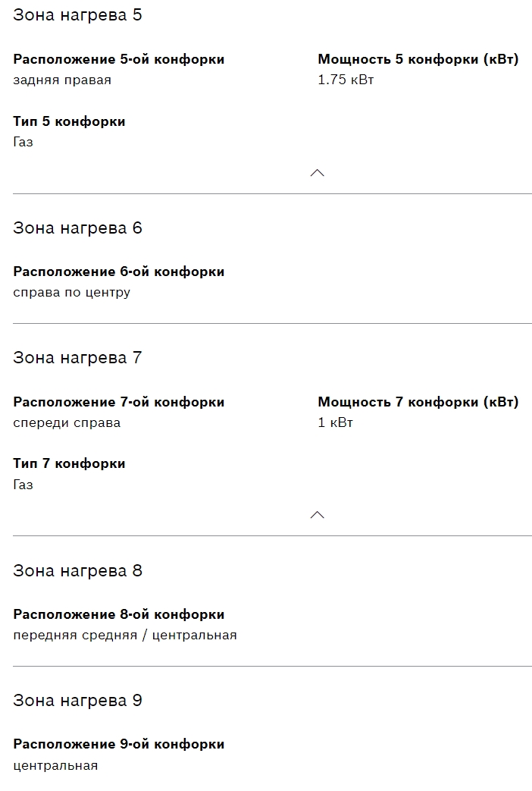532x791 pixels.
Task: Click the Зона нагрева 5 heading
Action: click(x=77, y=15)
